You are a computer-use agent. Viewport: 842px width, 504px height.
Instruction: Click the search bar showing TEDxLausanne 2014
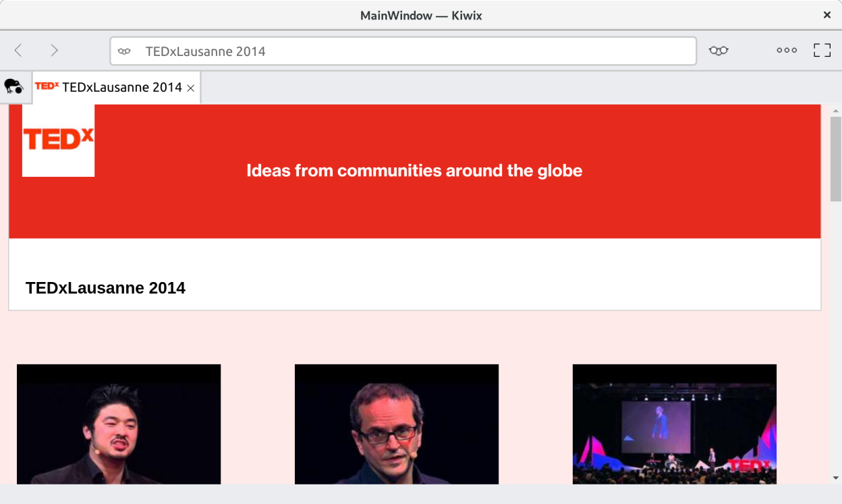pos(405,51)
